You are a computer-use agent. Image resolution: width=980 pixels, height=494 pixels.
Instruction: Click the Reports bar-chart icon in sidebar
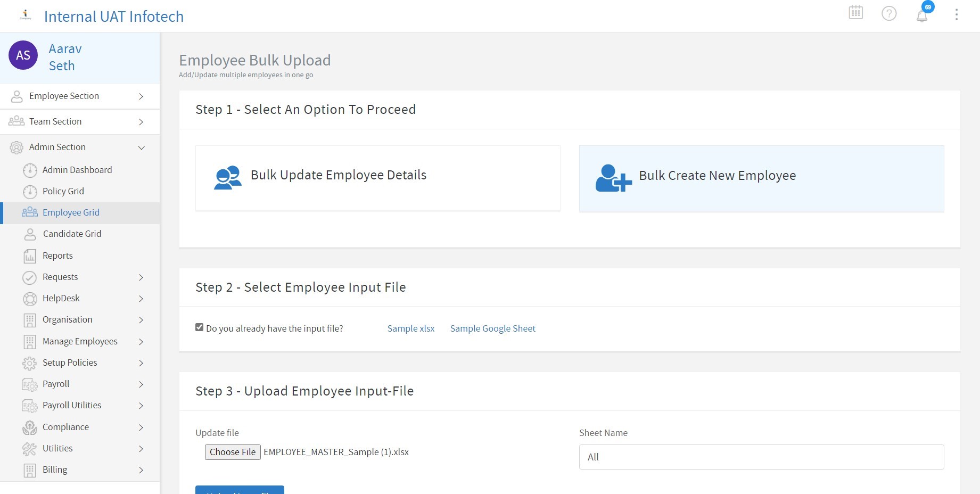pyautogui.click(x=30, y=256)
